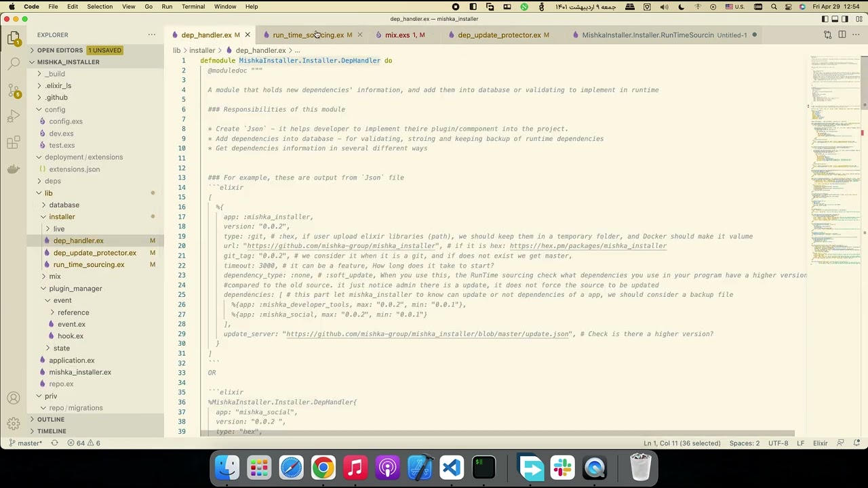The width and height of the screenshot is (868, 488).
Task: Open the Terminal menu in menu bar
Action: point(193,7)
